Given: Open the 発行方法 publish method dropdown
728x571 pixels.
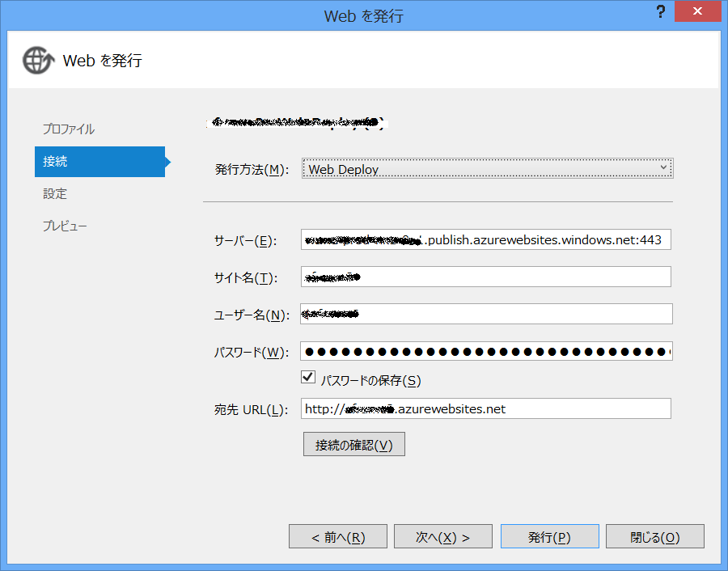Looking at the screenshot, I should pyautogui.click(x=485, y=168).
